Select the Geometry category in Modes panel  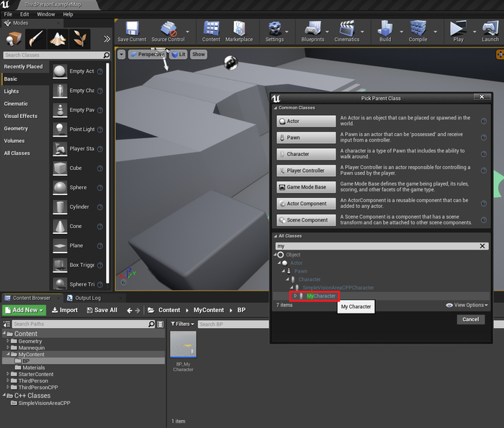click(x=16, y=129)
